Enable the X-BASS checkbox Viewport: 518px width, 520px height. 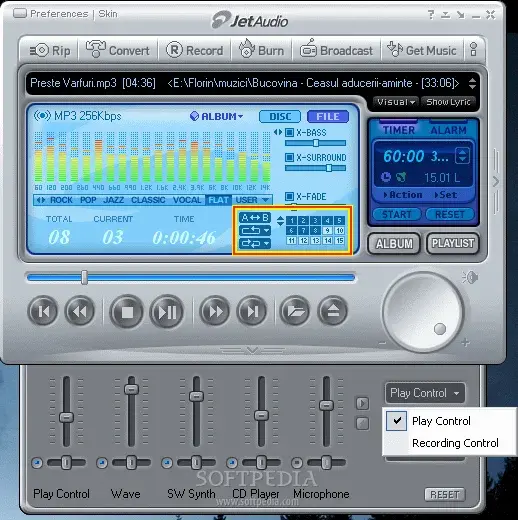(x=289, y=132)
